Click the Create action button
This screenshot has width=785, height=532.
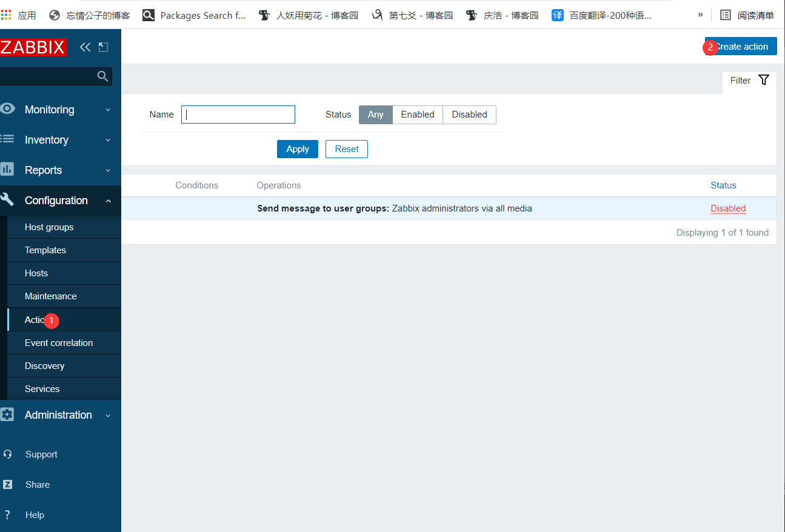point(741,47)
